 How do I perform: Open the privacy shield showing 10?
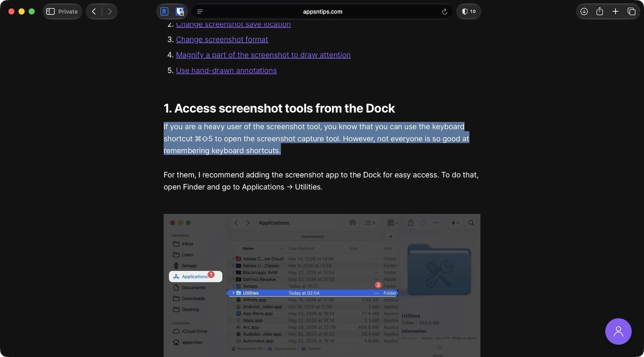(469, 11)
